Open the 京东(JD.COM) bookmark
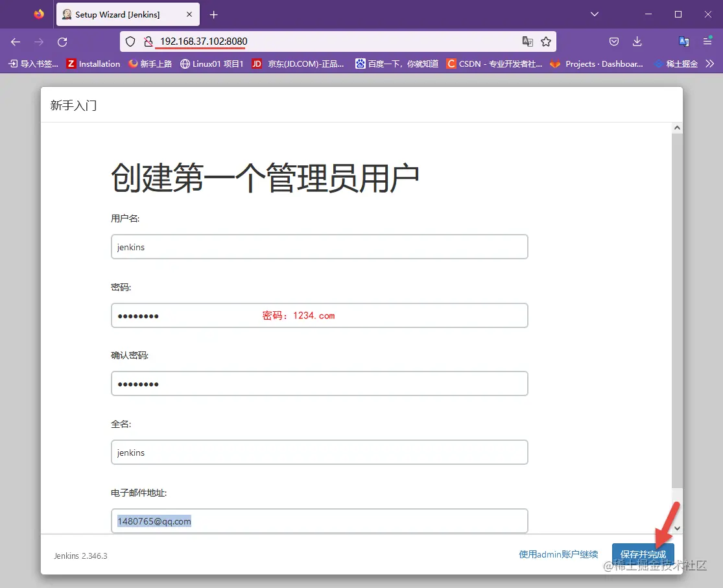Screen dimensions: 723x588 tap(298, 64)
